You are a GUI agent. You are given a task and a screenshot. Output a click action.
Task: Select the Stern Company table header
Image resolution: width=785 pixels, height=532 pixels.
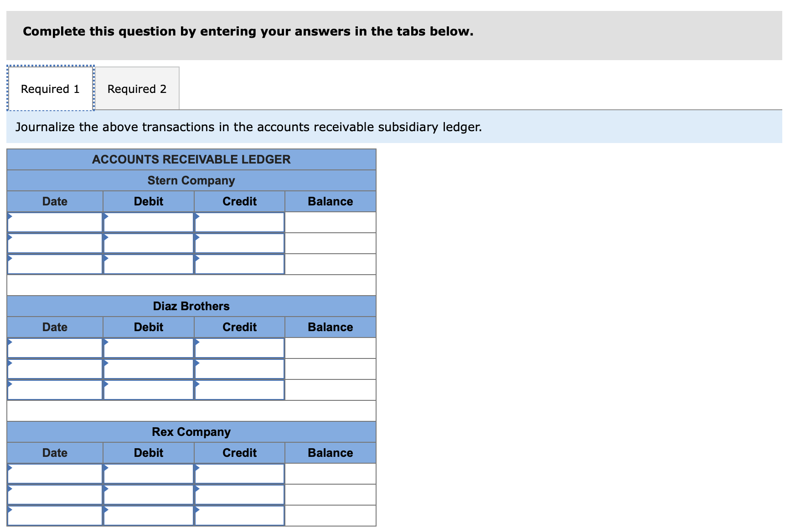[191, 180]
